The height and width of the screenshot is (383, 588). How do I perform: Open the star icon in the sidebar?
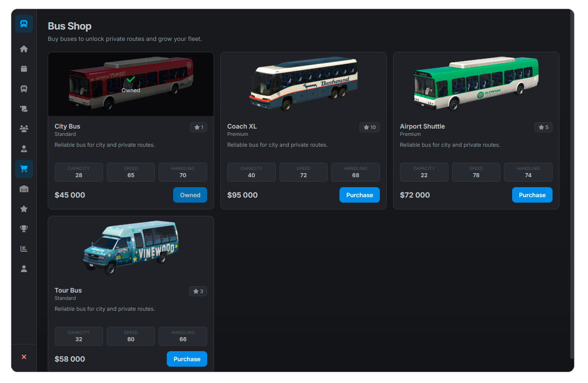click(24, 209)
